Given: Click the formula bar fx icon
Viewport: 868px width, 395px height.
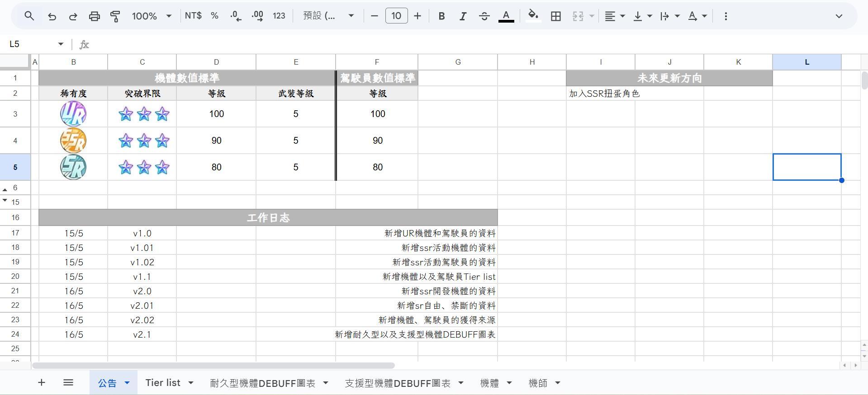Looking at the screenshot, I should 84,44.
